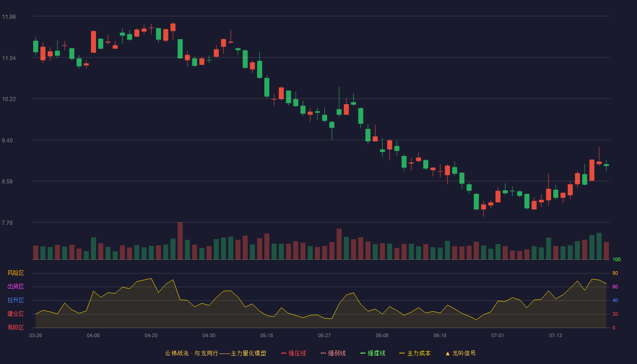Image resolution: width=637 pixels, height=364 pixels.
Task: Toggle the 龙吟信号 triangle legend entry
Action: coord(460,353)
